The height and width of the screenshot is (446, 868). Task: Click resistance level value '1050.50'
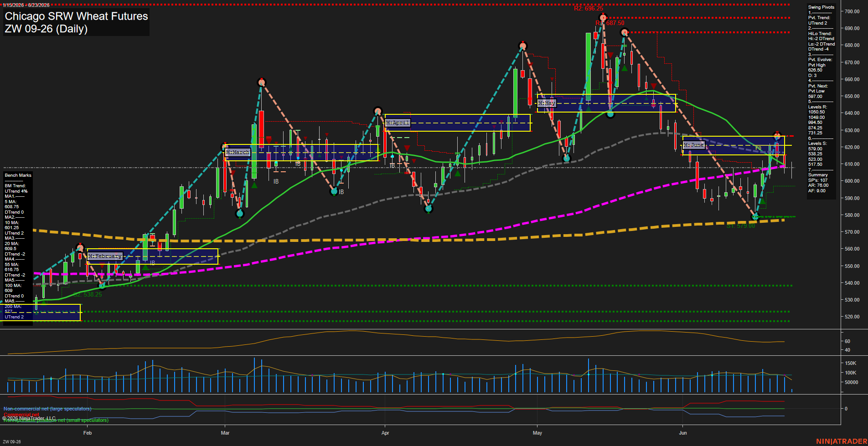click(x=816, y=112)
